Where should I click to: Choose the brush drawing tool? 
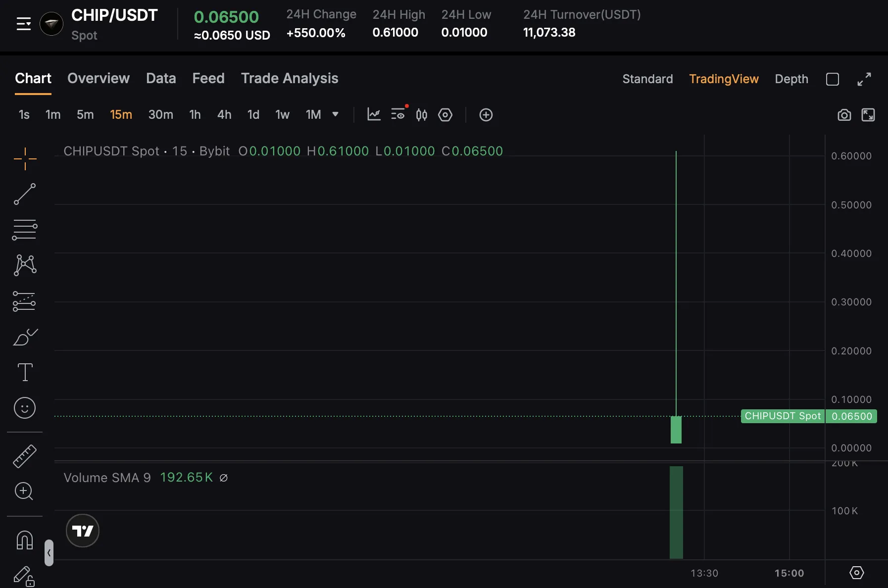25,337
